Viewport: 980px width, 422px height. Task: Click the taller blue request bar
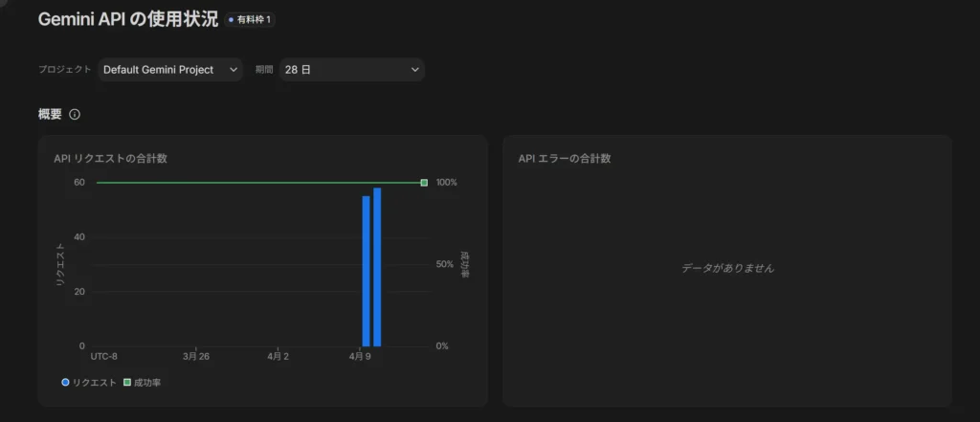pyautogui.click(x=377, y=267)
